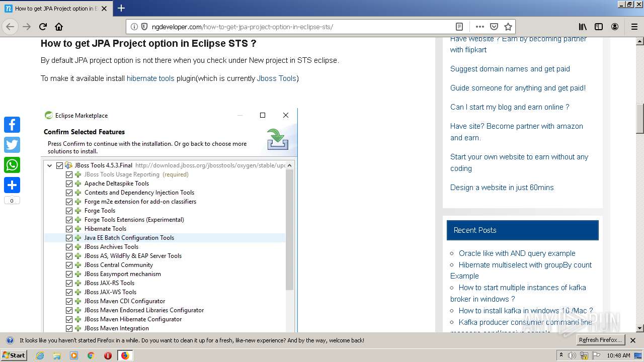This screenshot has width=644, height=362.
Task: Open page actions three-dots menu
Action: point(480,27)
